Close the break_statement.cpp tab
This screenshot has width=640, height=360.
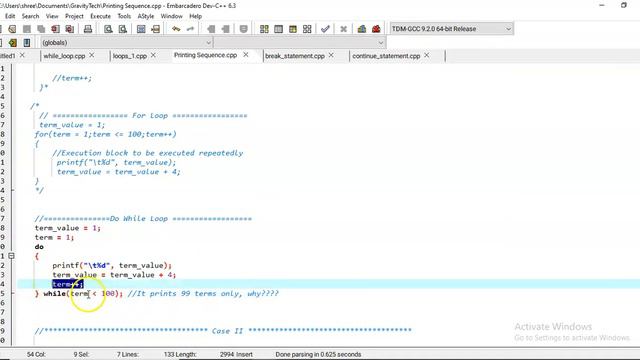tap(331, 55)
